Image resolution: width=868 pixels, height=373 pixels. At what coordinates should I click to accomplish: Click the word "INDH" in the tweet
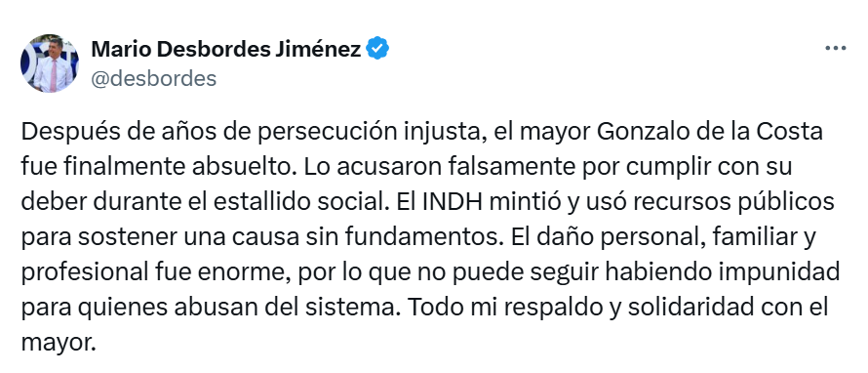pos(453,202)
